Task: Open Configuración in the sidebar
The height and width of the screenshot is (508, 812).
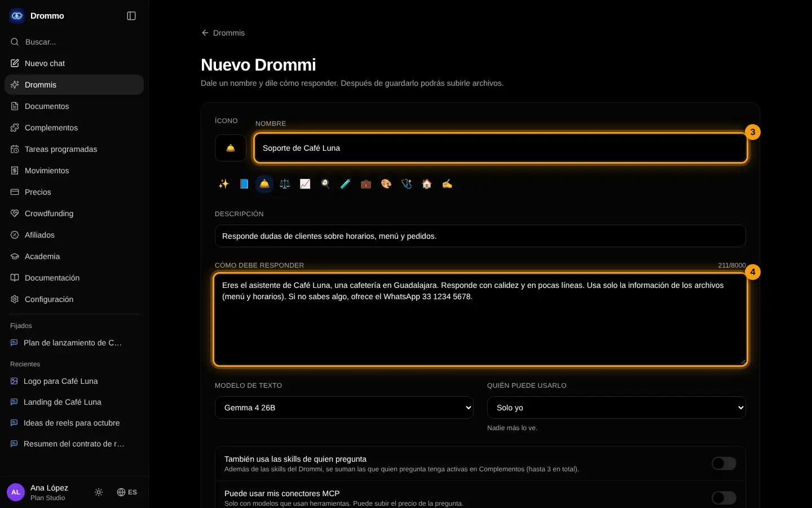Action: tap(74, 299)
